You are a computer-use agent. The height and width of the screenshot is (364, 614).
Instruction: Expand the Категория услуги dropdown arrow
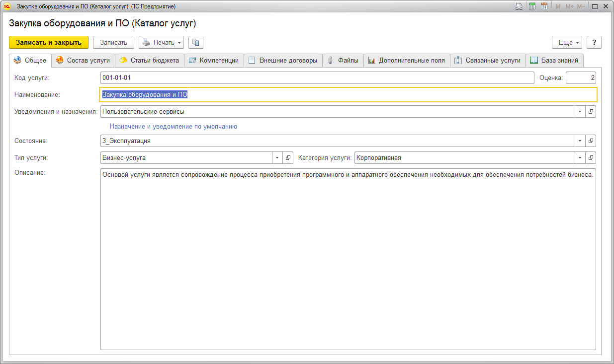[581, 158]
